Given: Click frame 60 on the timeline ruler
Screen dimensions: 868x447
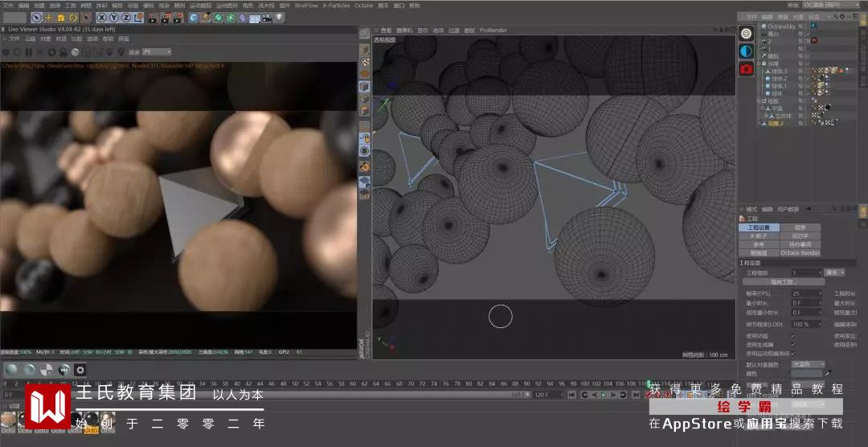Looking at the screenshot, I should click(352, 383).
